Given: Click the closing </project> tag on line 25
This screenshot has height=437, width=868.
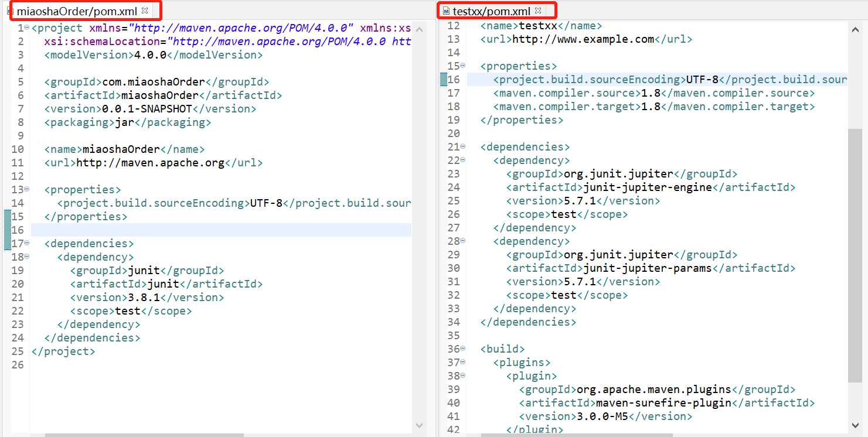Looking at the screenshot, I should coord(63,351).
